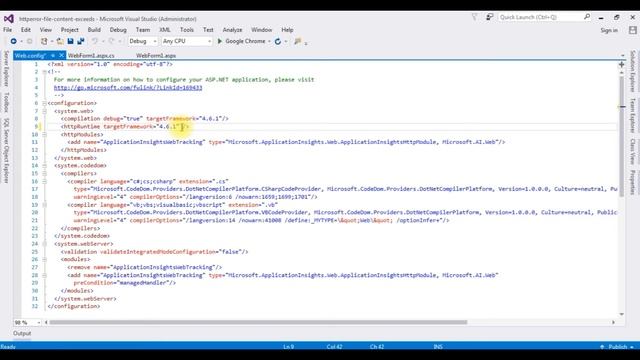Open the Properties side tab

(x=632, y=182)
